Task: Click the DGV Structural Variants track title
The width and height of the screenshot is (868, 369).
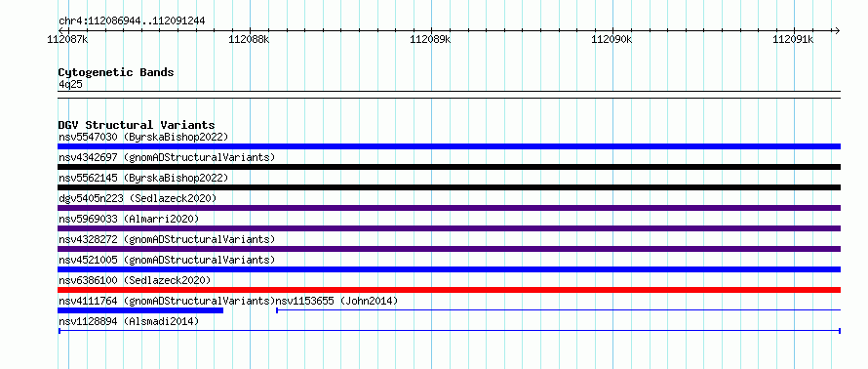Action: click(137, 125)
